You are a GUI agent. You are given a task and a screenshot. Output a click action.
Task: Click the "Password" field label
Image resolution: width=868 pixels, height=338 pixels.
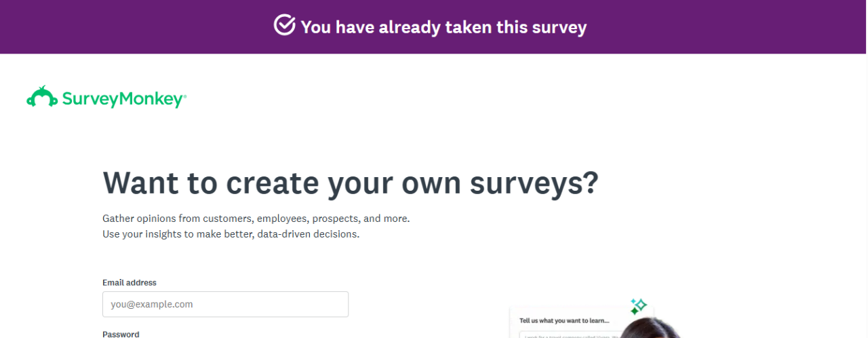121,334
